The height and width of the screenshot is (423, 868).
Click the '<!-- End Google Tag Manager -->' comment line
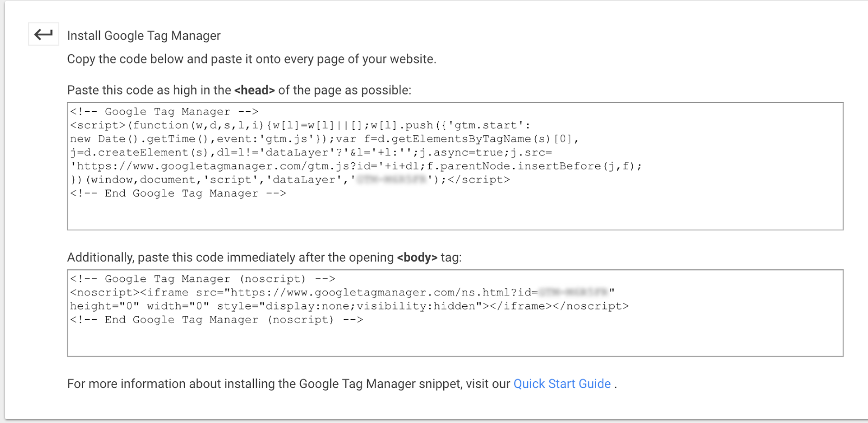click(x=177, y=193)
